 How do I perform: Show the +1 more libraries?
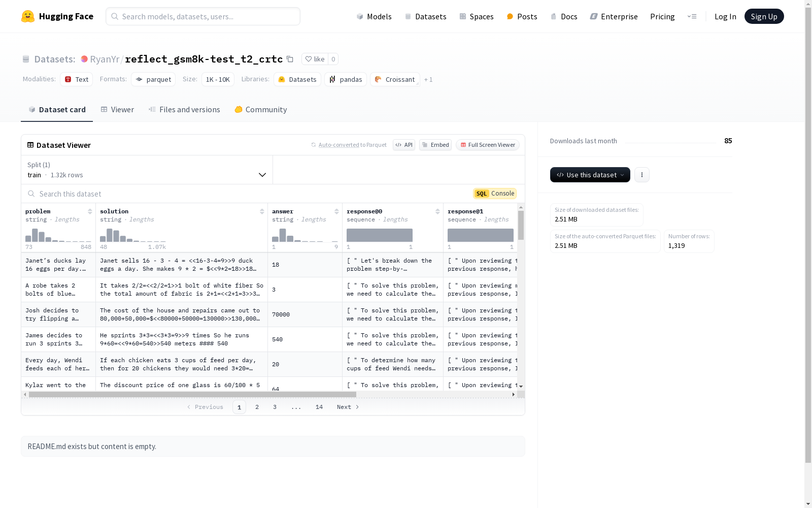(x=428, y=79)
